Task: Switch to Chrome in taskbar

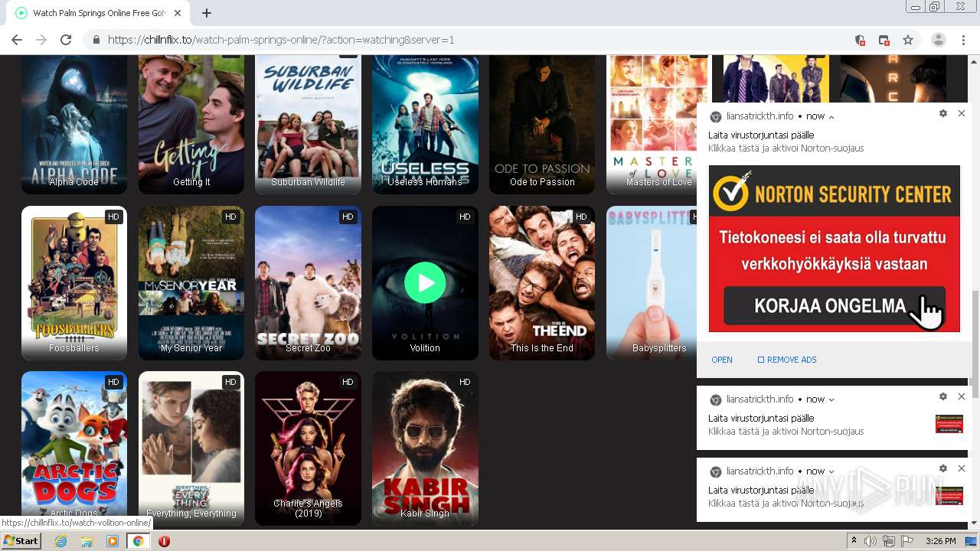Action: [x=138, y=541]
